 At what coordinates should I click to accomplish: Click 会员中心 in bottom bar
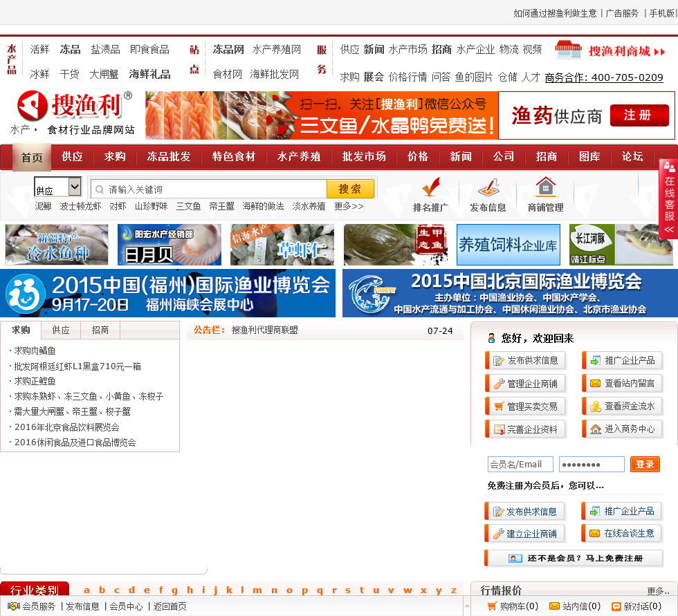(126, 606)
